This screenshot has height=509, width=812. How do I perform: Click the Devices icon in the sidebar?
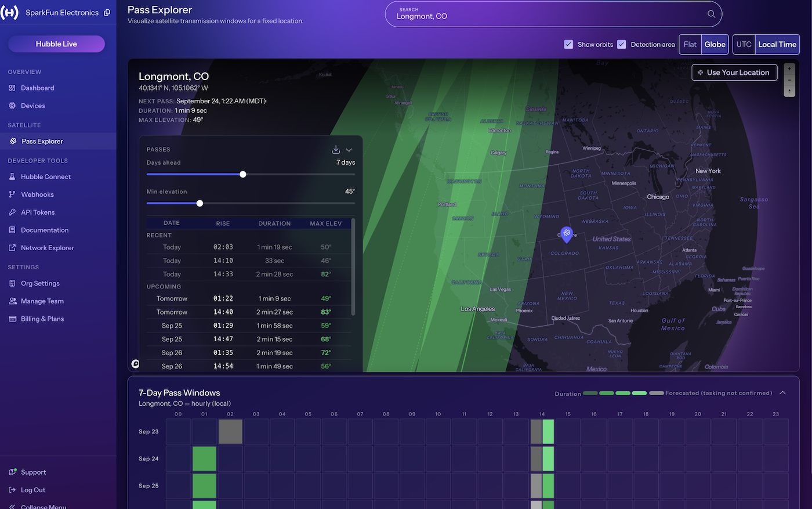tap(12, 106)
